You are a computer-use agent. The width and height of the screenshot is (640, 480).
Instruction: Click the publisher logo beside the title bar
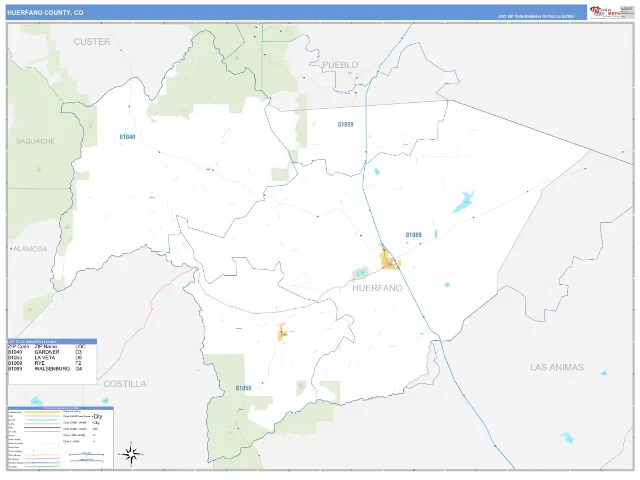(604, 12)
